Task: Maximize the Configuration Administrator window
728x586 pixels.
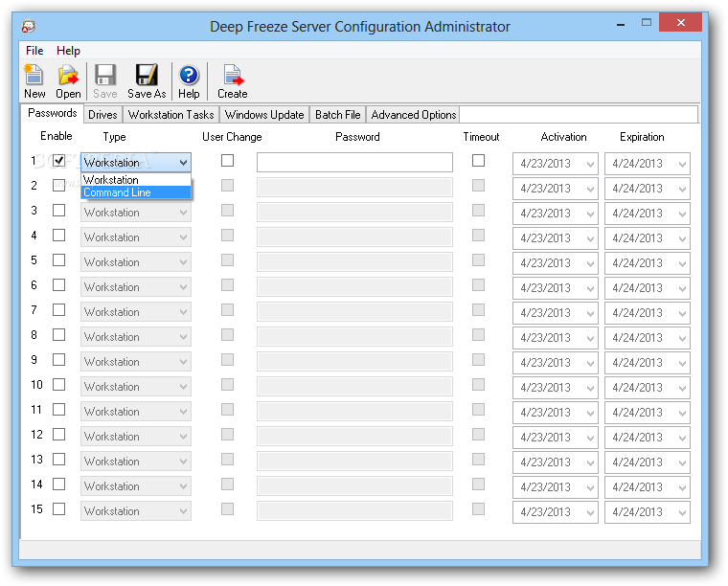Action: click(647, 23)
